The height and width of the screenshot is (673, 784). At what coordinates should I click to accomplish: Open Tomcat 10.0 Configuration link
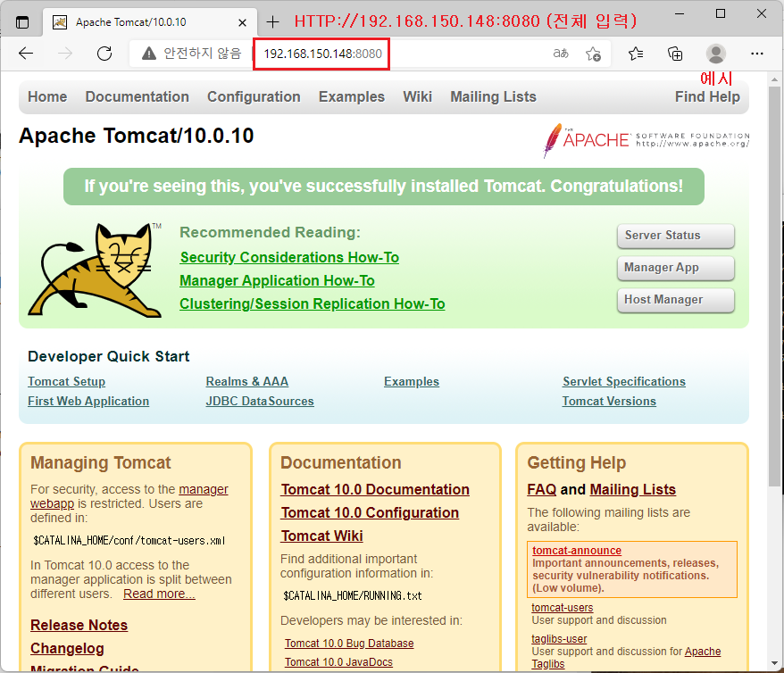[370, 513]
